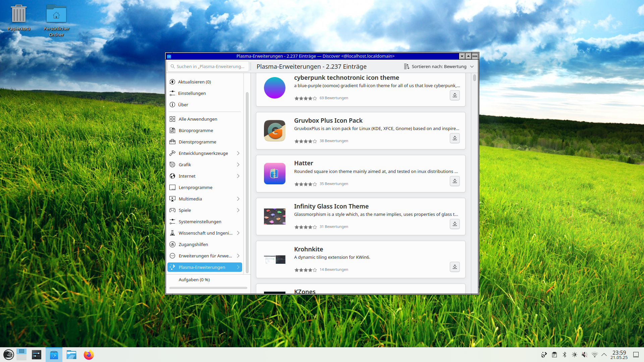644x362 pixels.
Task: Click the muted volume tray icon
Action: [x=585, y=355]
